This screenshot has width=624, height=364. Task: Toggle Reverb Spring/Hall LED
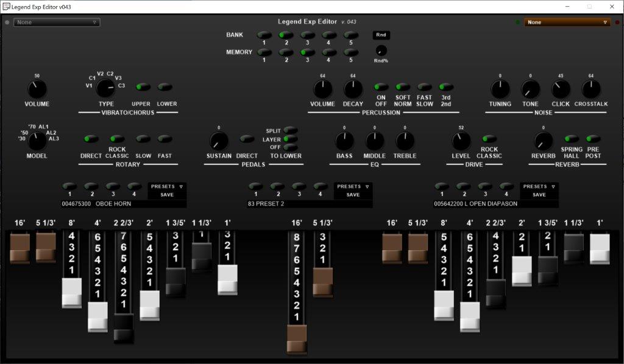click(x=572, y=139)
